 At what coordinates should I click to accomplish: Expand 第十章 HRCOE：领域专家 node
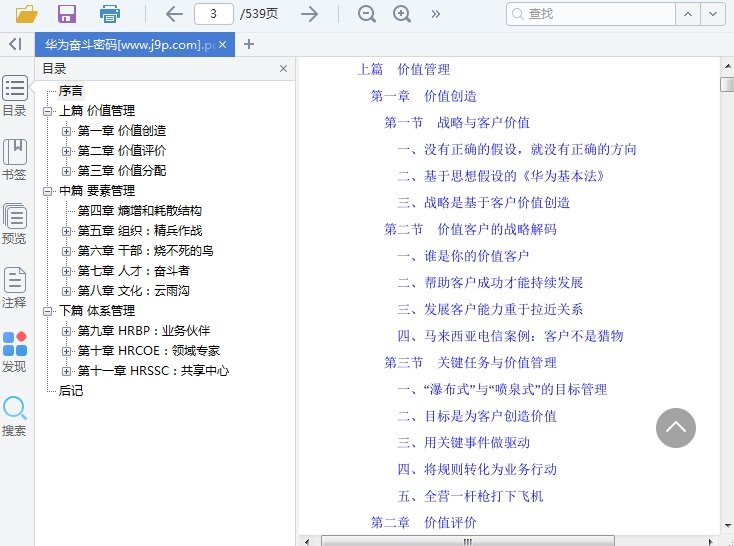(66, 351)
